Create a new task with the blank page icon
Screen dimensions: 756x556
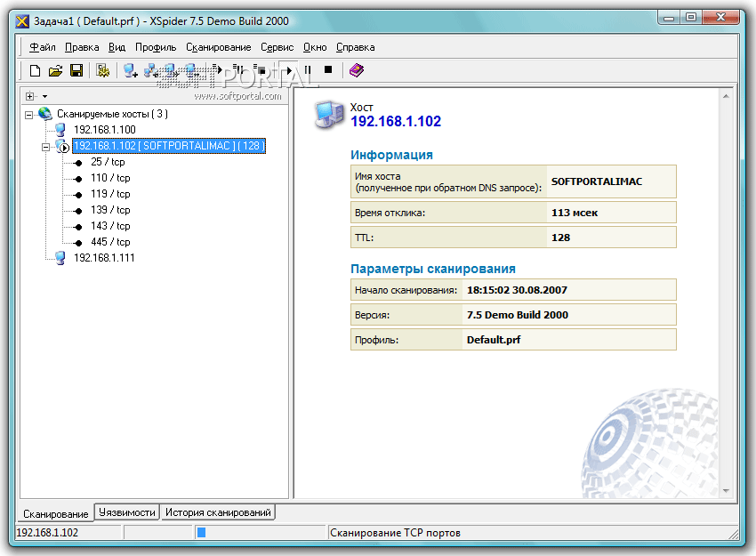click(35, 70)
